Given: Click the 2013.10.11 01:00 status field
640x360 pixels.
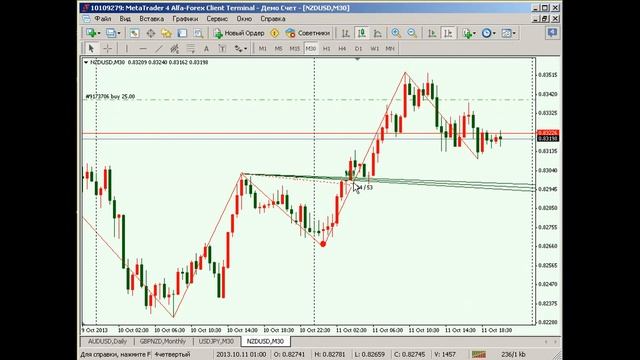Looking at the screenshot, I should tap(241, 354).
